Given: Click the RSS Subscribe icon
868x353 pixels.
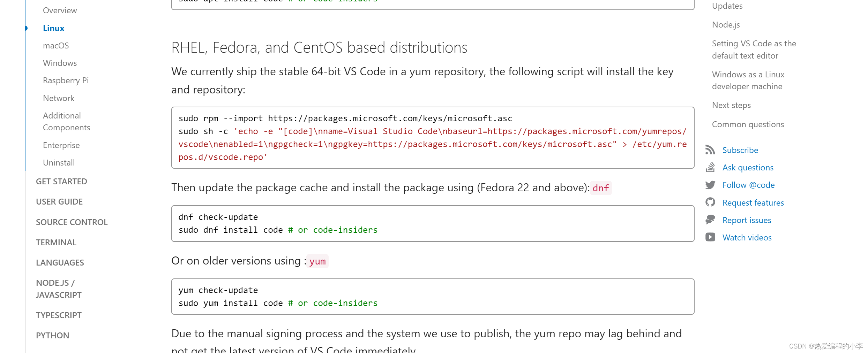Looking at the screenshot, I should pos(710,149).
